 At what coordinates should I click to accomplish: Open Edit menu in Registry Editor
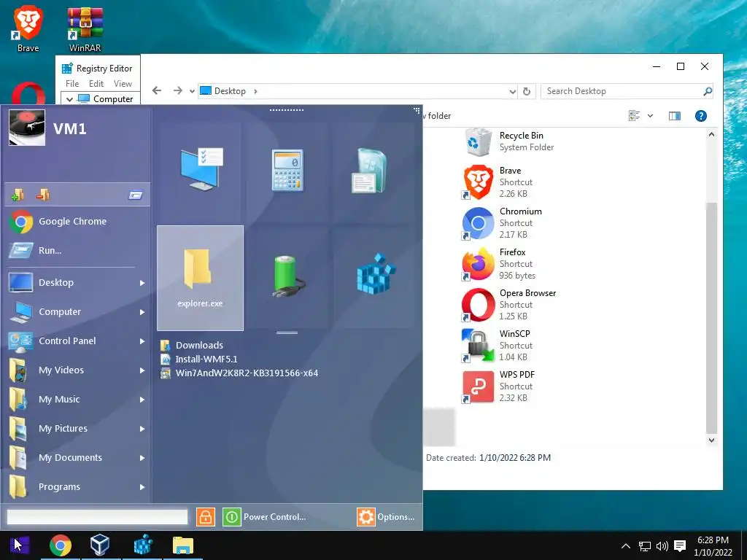(96, 84)
